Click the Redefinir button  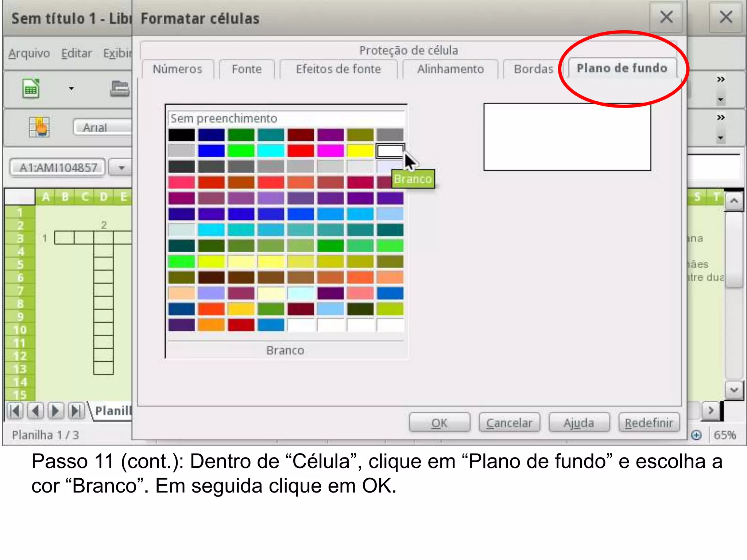[649, 423]
